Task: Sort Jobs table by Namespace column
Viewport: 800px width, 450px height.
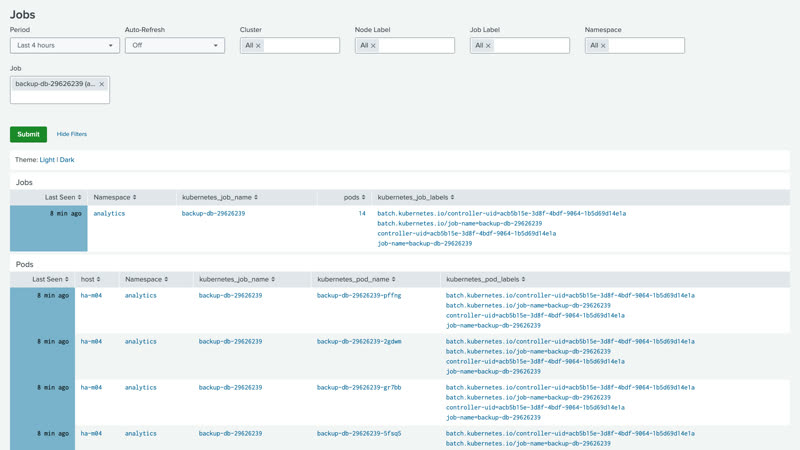Action: pos(115,197)
